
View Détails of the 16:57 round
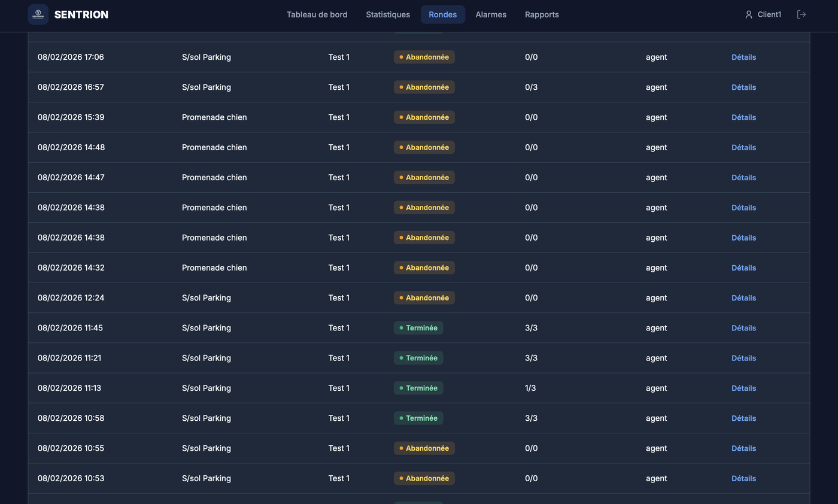[x=743, y=87]
